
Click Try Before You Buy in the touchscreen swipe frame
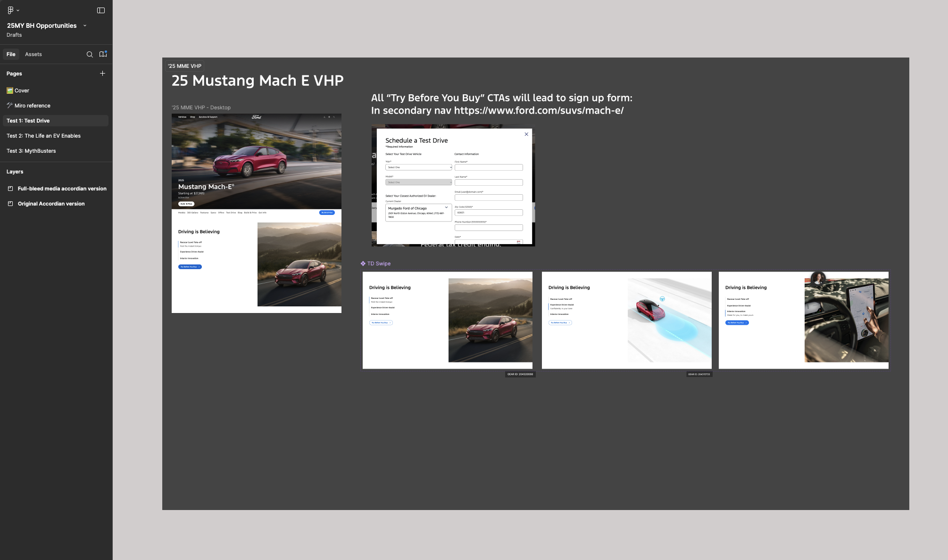(x=737, y=323)
